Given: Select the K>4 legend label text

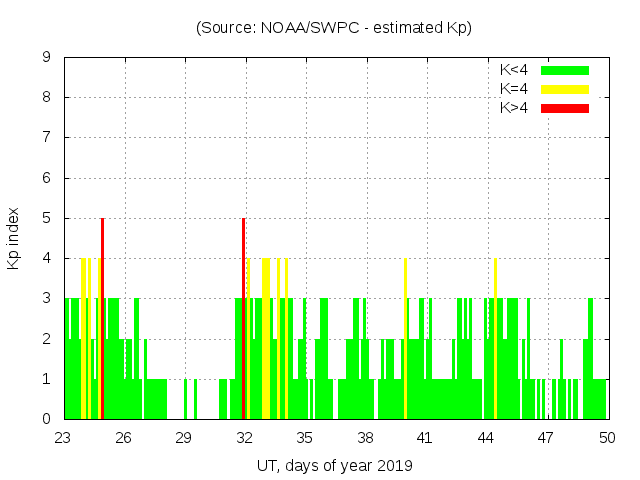Looking at the screenshot, I should pyautogui.click(x=515, y=108).
